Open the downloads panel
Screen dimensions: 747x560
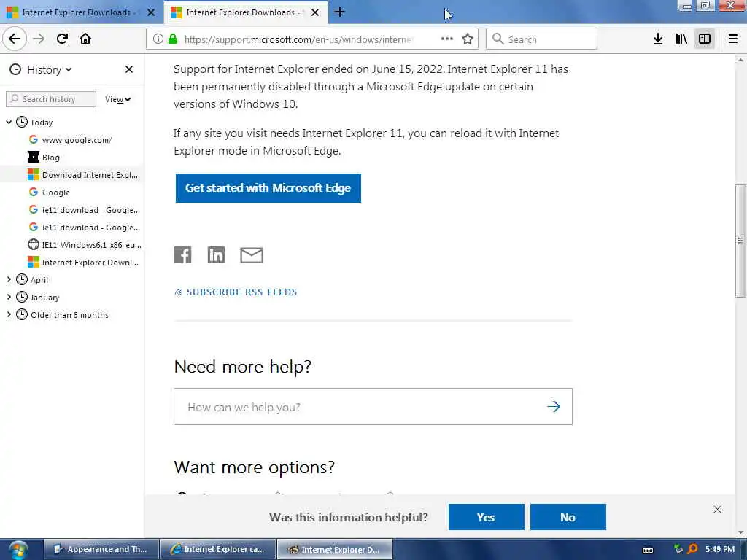click(658, 39)
